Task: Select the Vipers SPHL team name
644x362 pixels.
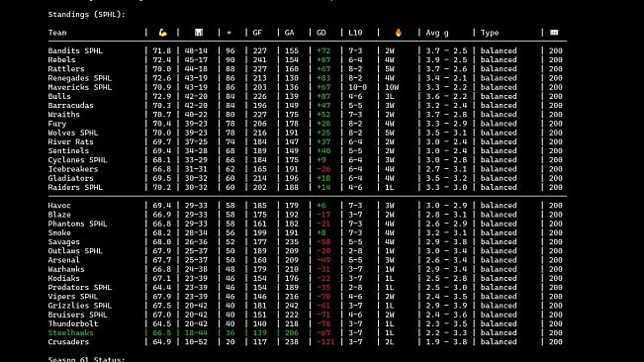Action: coord(72,297)
